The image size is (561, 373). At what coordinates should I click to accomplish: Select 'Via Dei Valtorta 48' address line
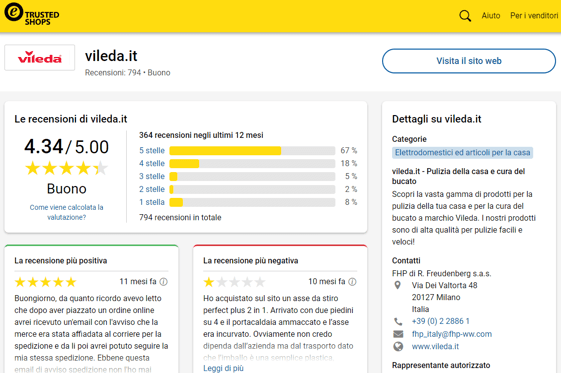coord(444,285)
